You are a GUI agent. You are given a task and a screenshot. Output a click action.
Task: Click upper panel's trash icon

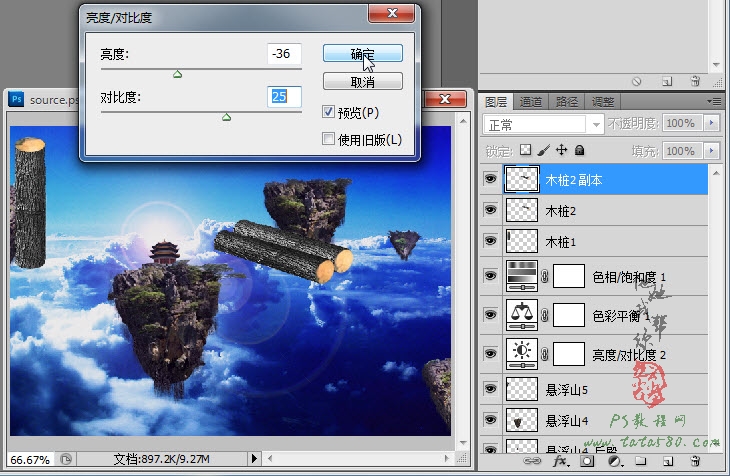[695, 82]
